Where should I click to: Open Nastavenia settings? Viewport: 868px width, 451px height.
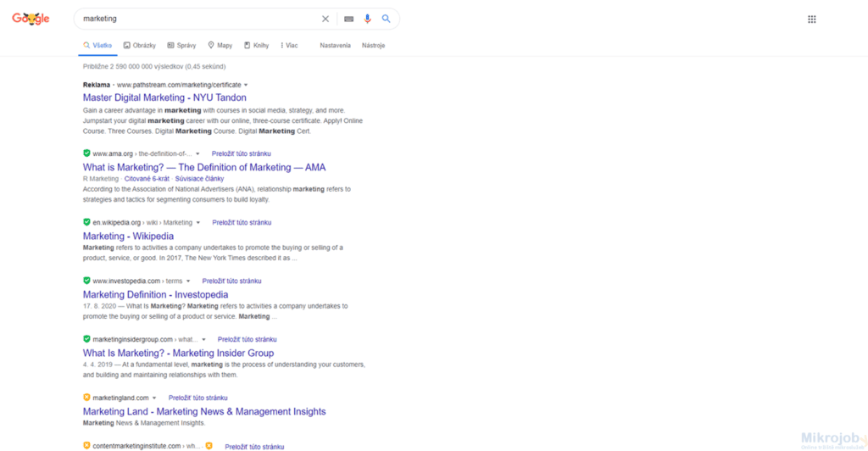coord(335,46)
